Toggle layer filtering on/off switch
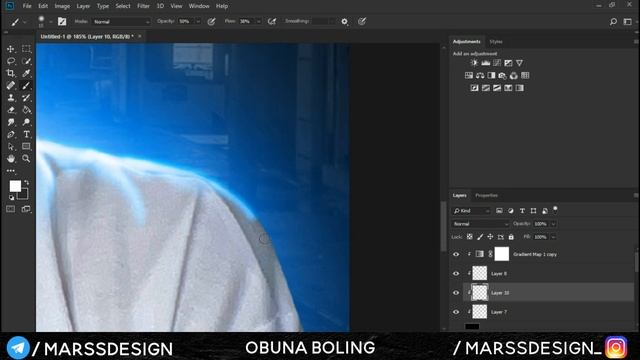 pyautogui.click(x=555, y=209)
